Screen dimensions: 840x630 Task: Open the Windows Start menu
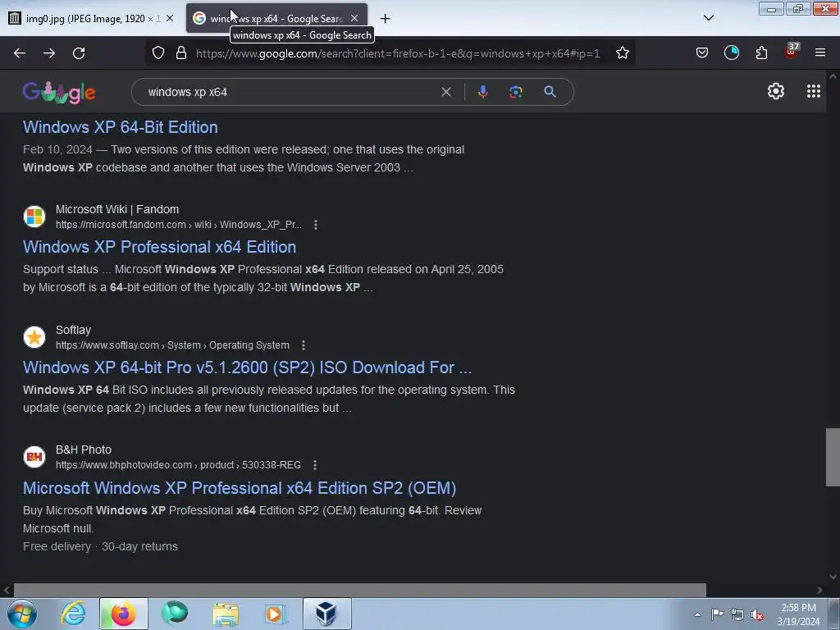22,614
